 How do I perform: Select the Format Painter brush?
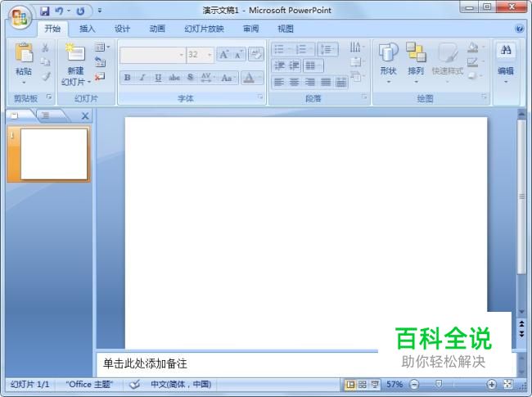[46, 76]
